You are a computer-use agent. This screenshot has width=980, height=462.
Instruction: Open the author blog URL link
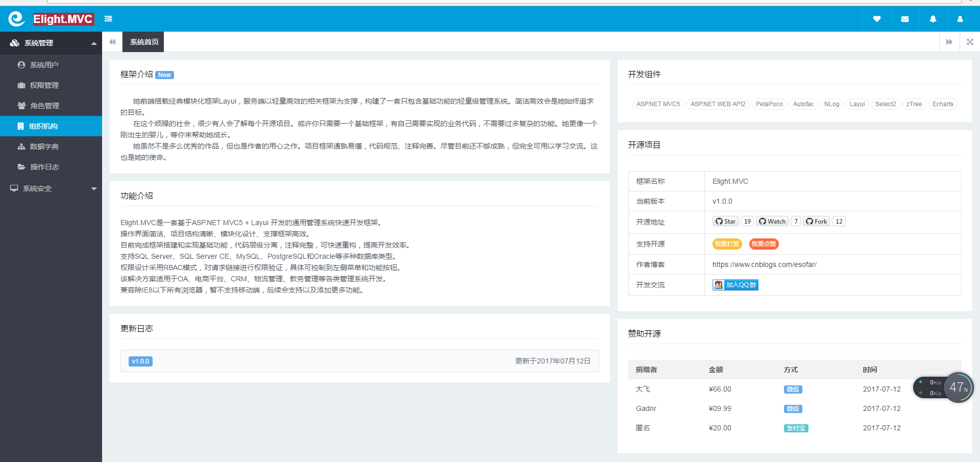[765, 264]
